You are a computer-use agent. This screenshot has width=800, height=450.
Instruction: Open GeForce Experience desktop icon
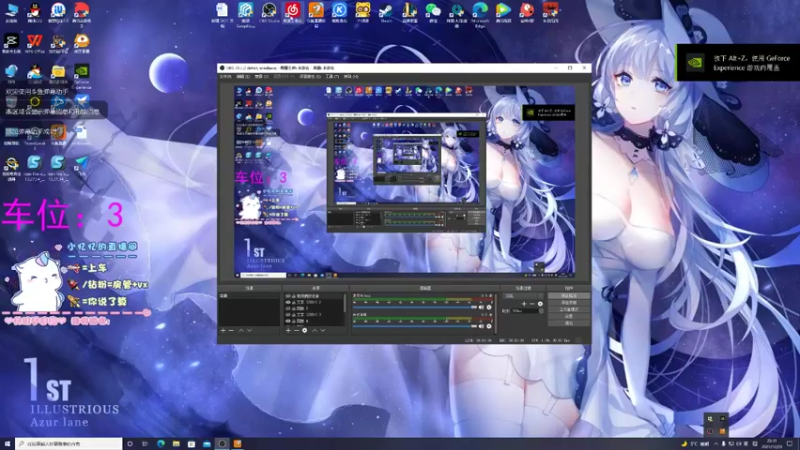82,74
